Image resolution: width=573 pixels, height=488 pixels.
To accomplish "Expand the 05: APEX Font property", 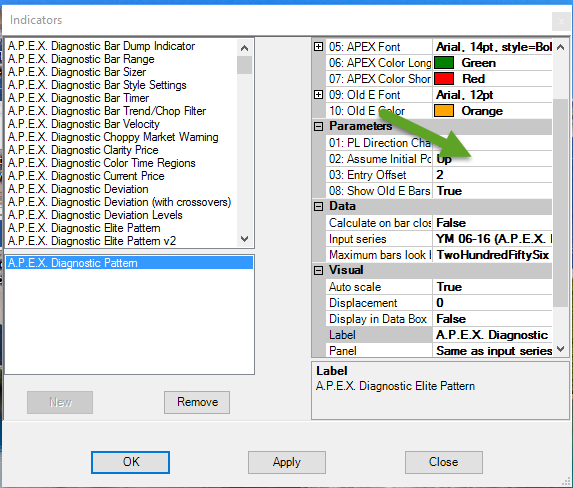I will pos(318,47).
